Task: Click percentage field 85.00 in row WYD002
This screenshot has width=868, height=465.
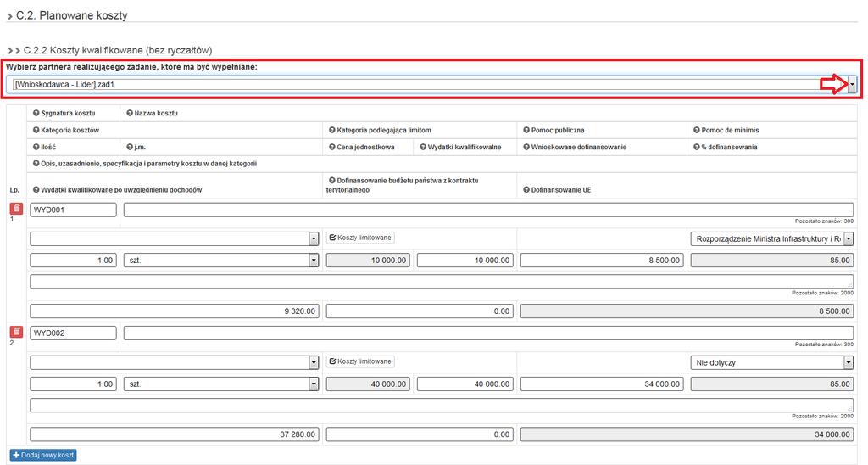Action: pyautogui.click(x=771, y=384)
